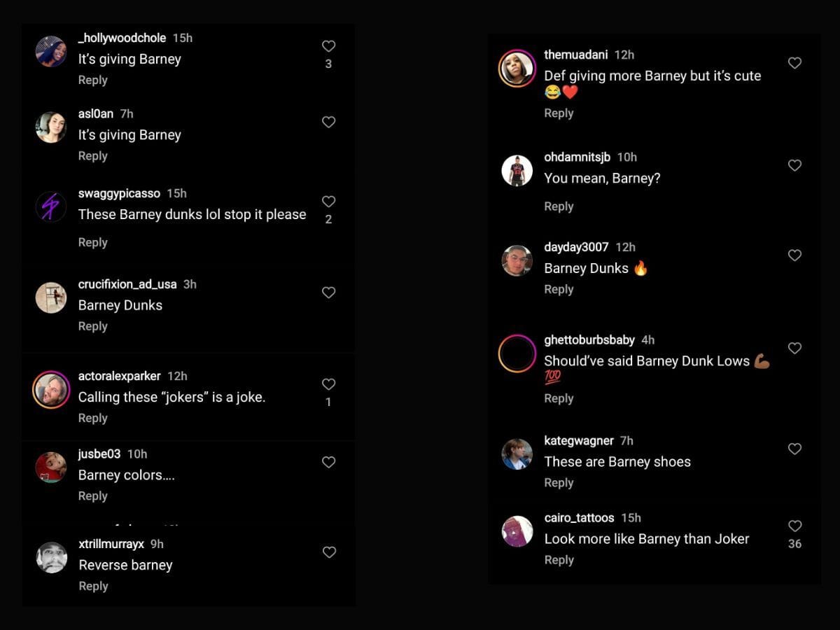The width and height of the screenshot is (840, 630).
Task: Toggle like on ohdamnitsjb's comment
Action: pyautogui.click(x=794, y=165)
